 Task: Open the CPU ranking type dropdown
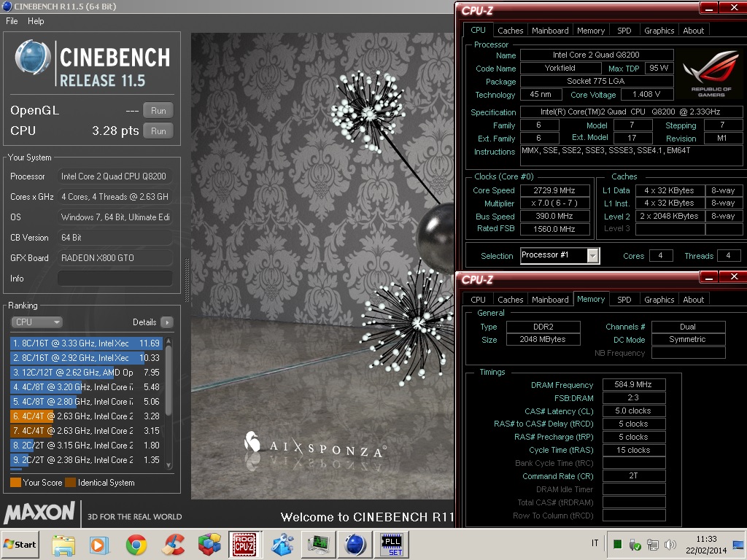(x=36, y=322)
